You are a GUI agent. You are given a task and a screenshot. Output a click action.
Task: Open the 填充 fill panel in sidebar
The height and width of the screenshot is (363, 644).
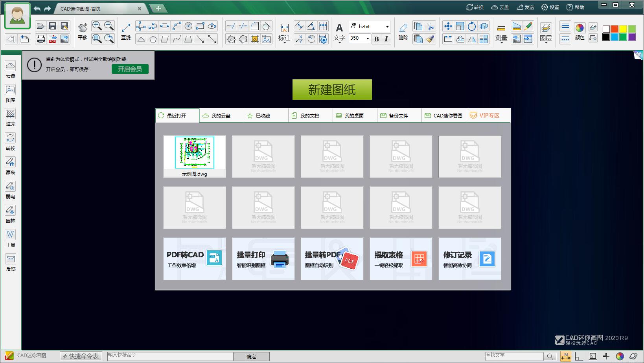coord(11,117)
